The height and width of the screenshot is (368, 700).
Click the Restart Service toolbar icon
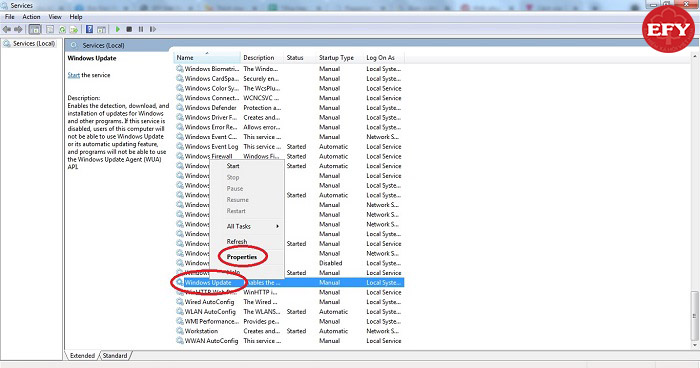coord(153,29)
